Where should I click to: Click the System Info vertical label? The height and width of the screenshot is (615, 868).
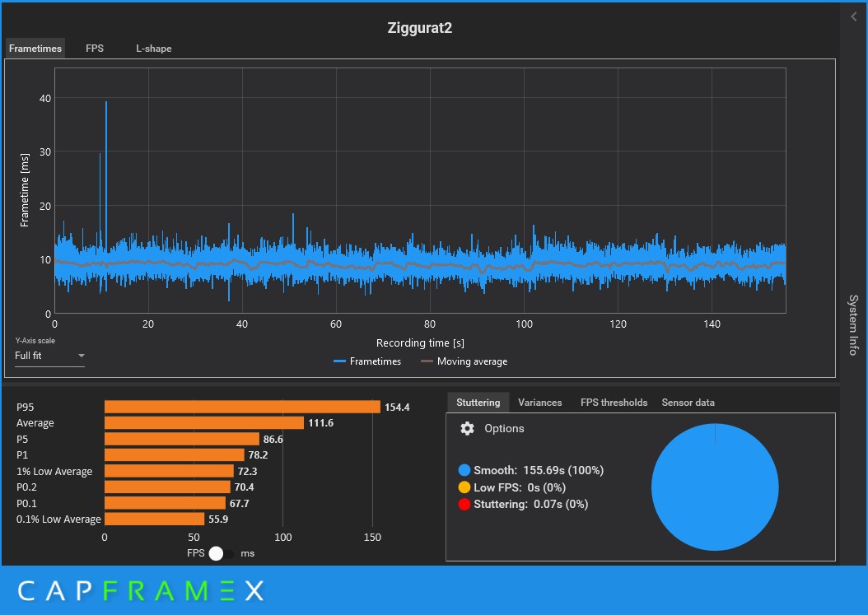(x=854, y=325)
